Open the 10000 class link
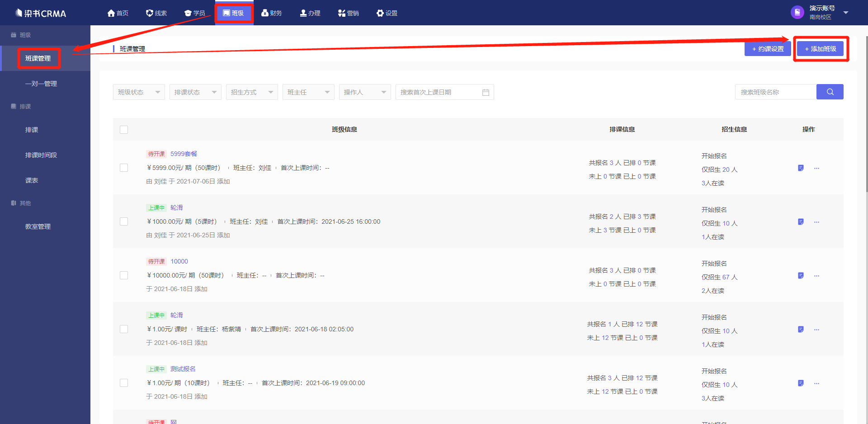This screenshot has width=868, height=424. [179, 261]
